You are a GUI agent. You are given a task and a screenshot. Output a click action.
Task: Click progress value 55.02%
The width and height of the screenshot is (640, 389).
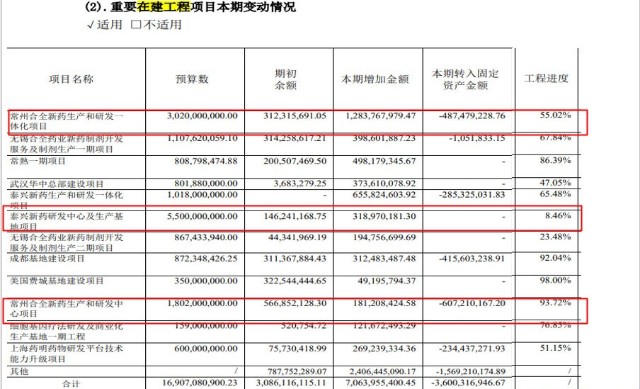coord(556,115)
